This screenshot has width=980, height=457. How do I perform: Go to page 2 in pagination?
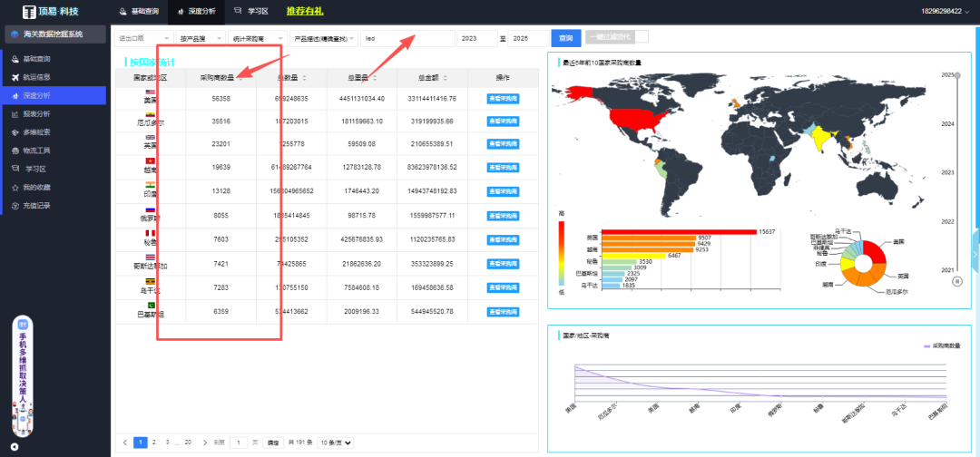click(x=153, y=442)
